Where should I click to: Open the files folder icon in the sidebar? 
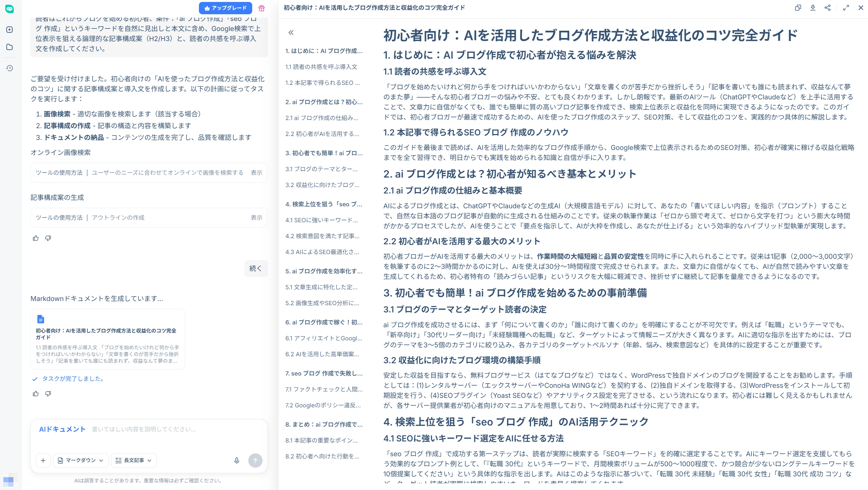pyautogui.click(x=9, y=47)
